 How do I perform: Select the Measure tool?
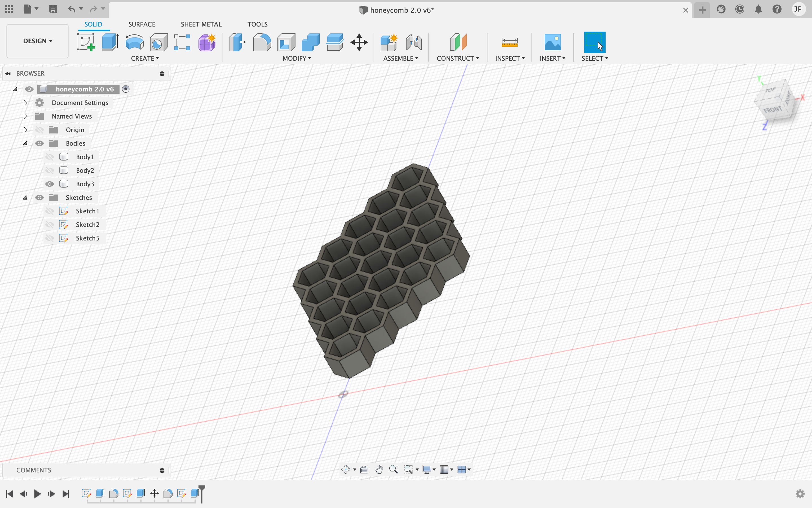coord(509,42)
